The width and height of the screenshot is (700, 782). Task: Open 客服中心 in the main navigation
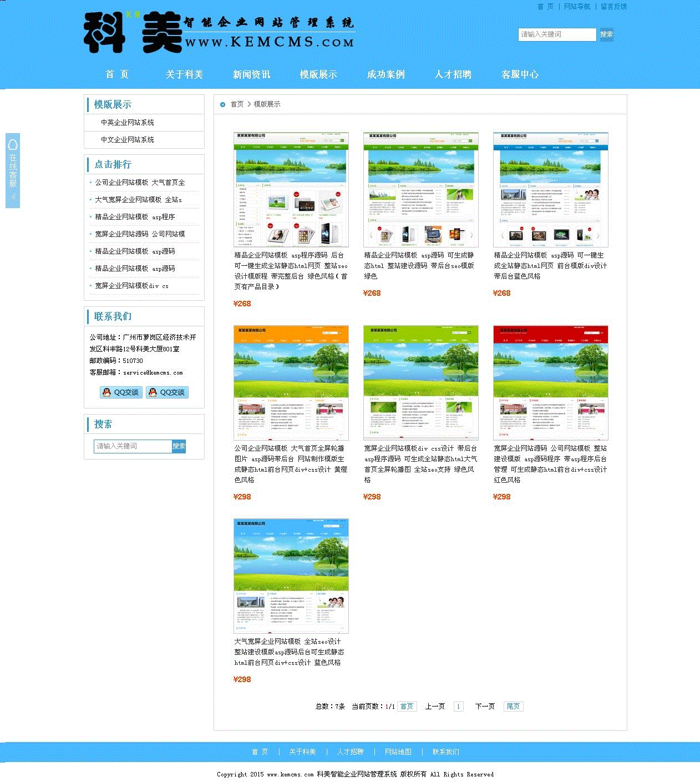pyautogui.click(x=520, y=74)
